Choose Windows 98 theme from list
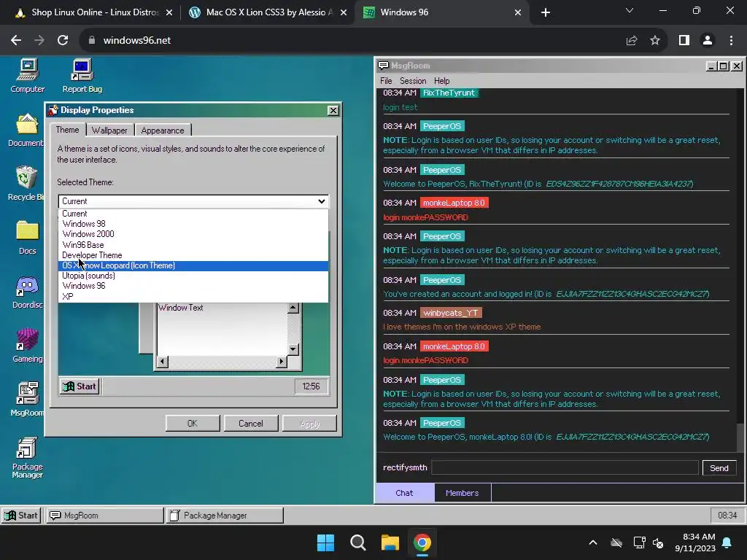Viewport: 747px width, 560px height. click(x=193, y=224)
